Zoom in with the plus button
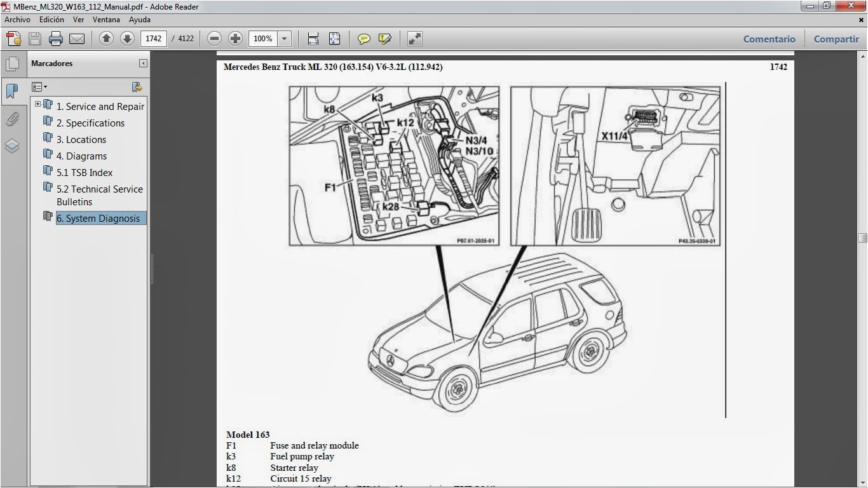Image resolution: width=868 pixels, height=488 pixels. [236, 39]
